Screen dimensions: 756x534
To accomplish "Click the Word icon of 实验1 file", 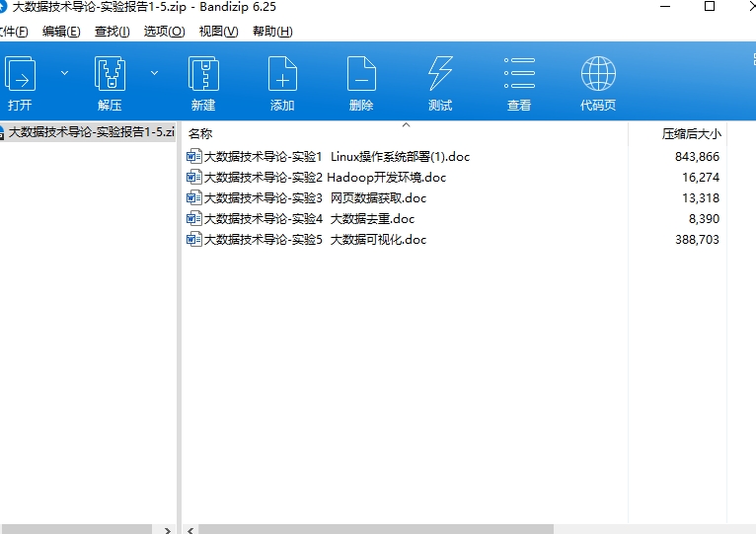I will 193,156.
